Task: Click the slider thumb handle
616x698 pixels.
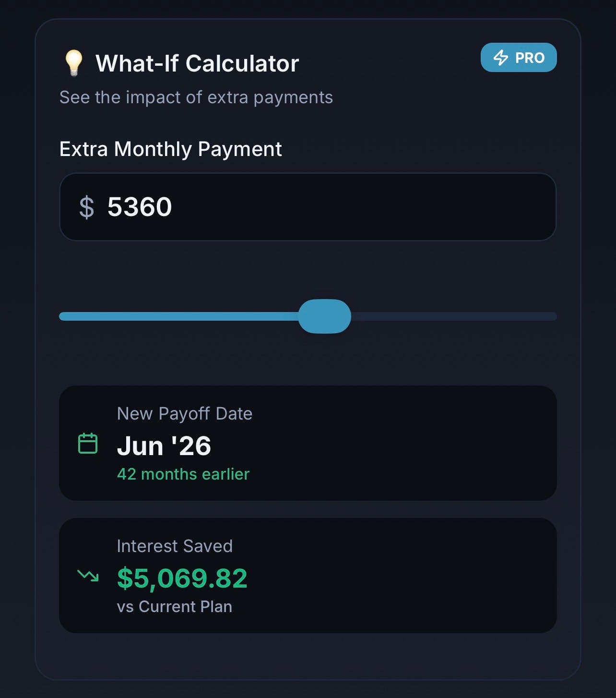Action: point(325,316)
